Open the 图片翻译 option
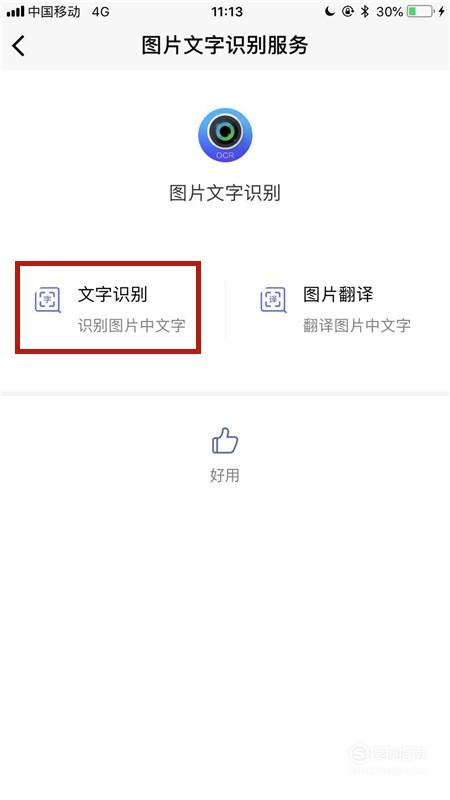 pyautogui.click(x=337, y=308)
